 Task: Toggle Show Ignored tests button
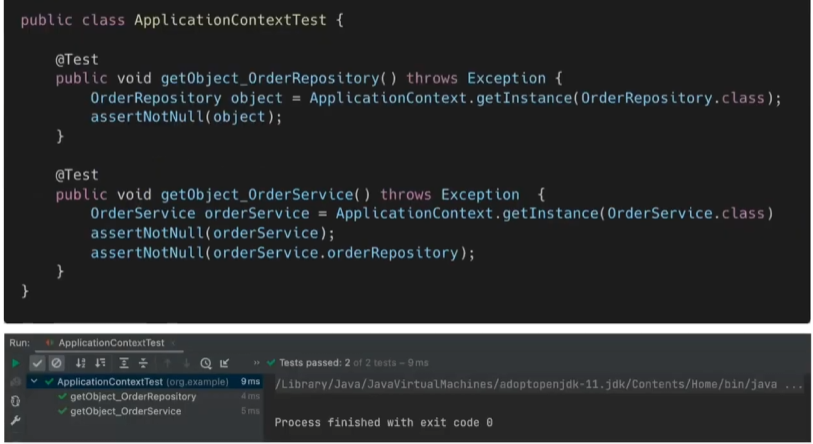56,363
